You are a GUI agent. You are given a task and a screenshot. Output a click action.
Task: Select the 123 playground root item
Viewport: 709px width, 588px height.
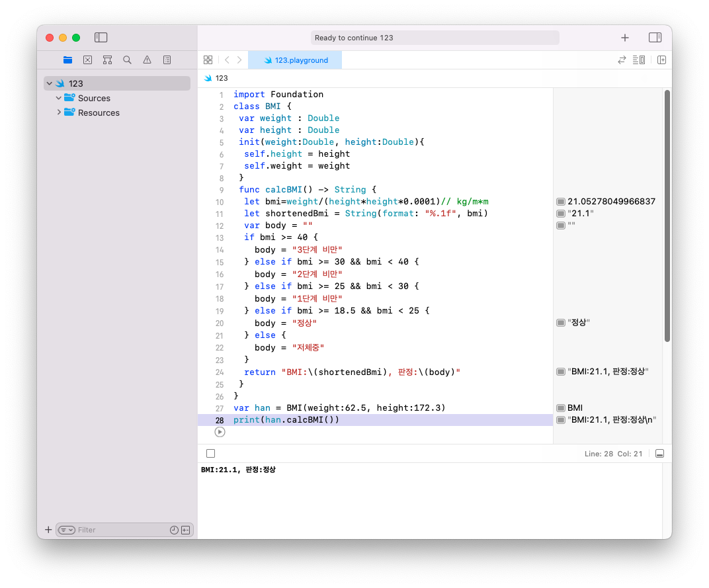click(x=117, y=83)
